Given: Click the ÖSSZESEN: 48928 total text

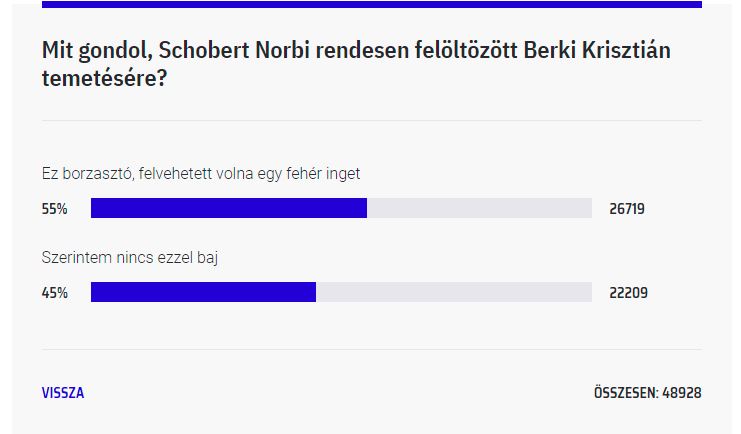Looking at the screenshot, I should point(648,393).
